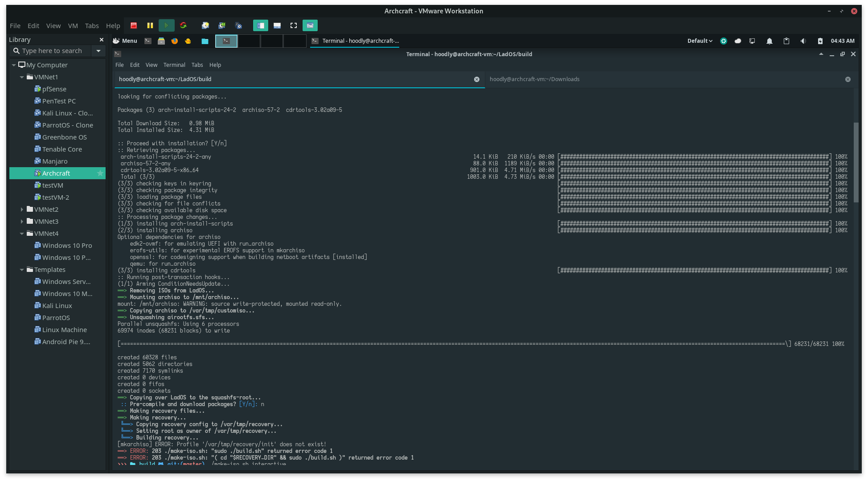
Task: Open the snapshot manager icon
Action: (238, 25)
